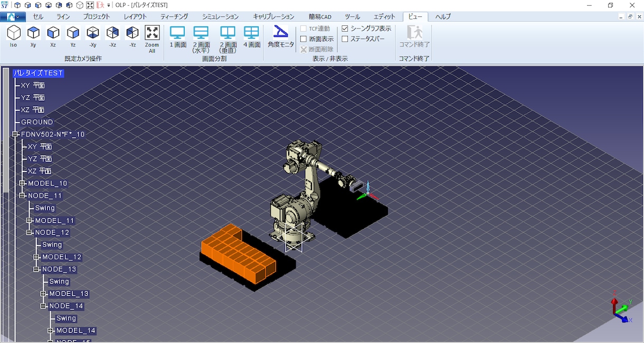Select FDNV502-N*F*_10 tree label
The height and width of the screenshot is (343, 644).
pos(53,135)
